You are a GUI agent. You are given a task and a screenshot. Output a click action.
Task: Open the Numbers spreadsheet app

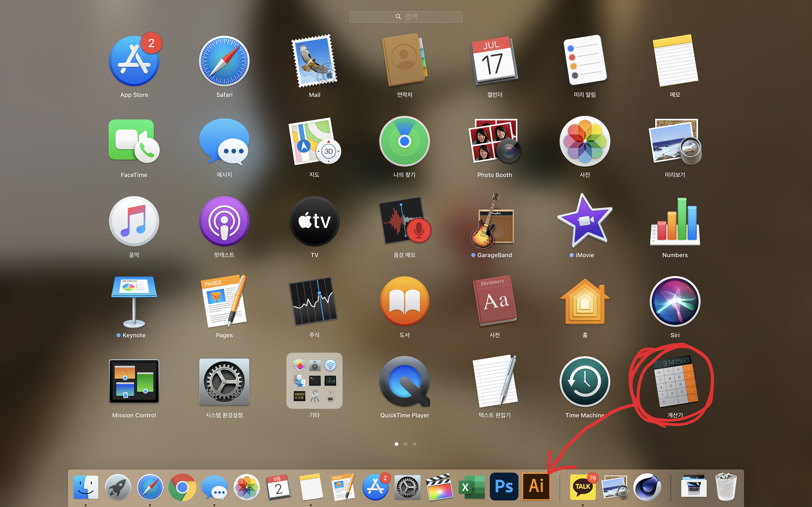(x=675, y=221)
